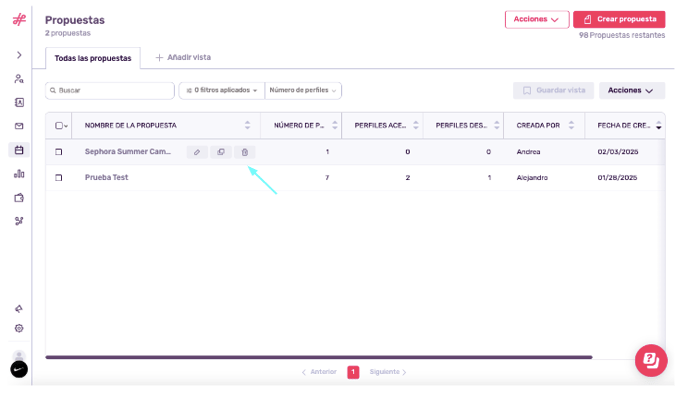This screenshot has width=688, height=397.
Task: Click the megaphone announcements sidebar icon
Action: point(19,309)
